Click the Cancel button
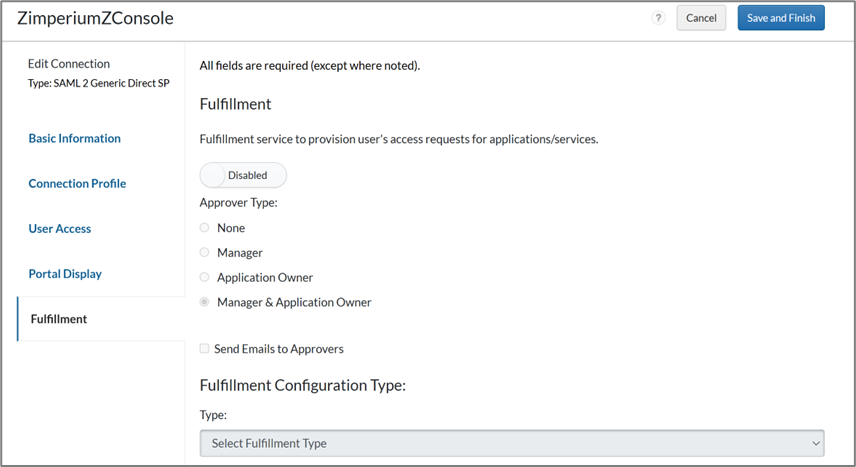This screenshot has width=856, height=467. (x=701, y=18)
